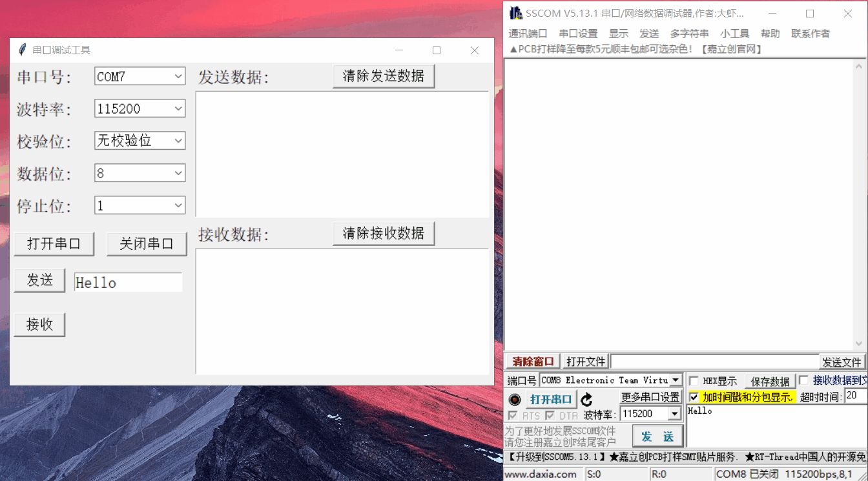Click the refresh serial ports circular arrow icon
This screenshot has height=481, width=868.
click(x=588, y=399)
